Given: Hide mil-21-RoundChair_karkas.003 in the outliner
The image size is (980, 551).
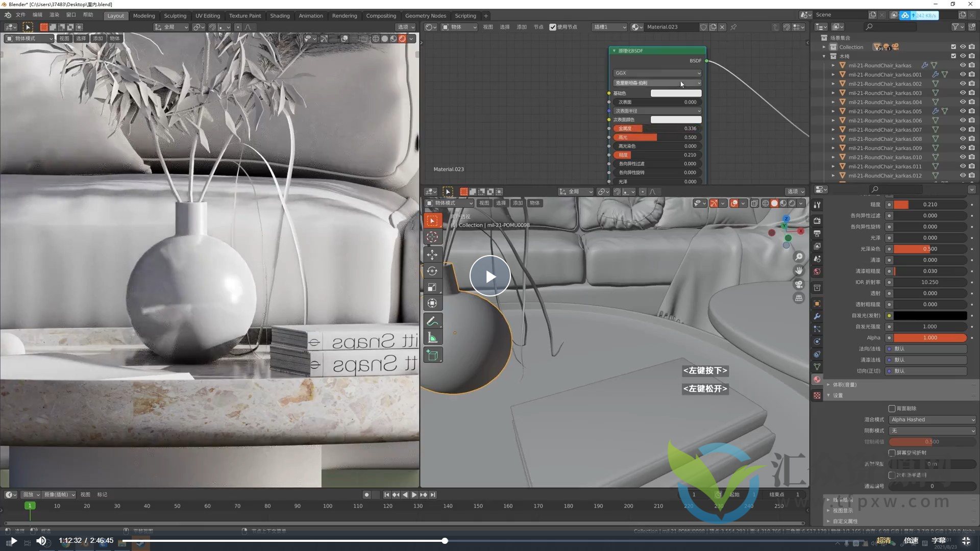Looking at the screenshot, I should click(963, 92).
